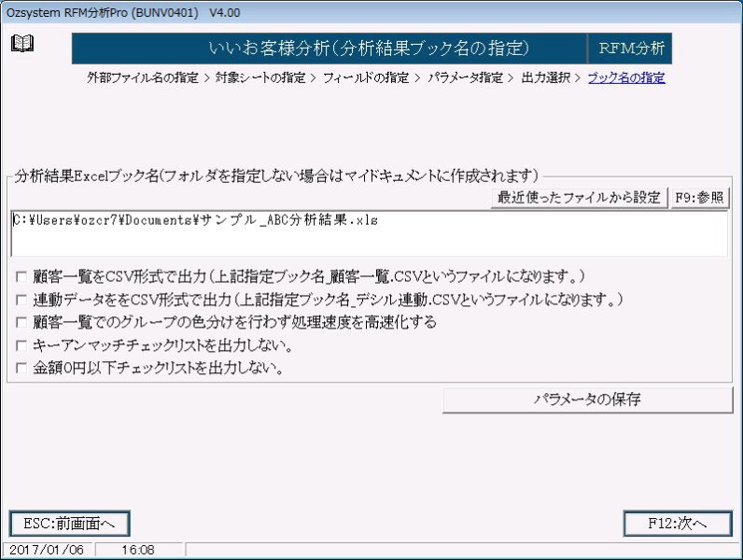Click the date 2017/01/06 in status bar
The width and height of the screenshot is (743, 560).
tap(48, 551)
